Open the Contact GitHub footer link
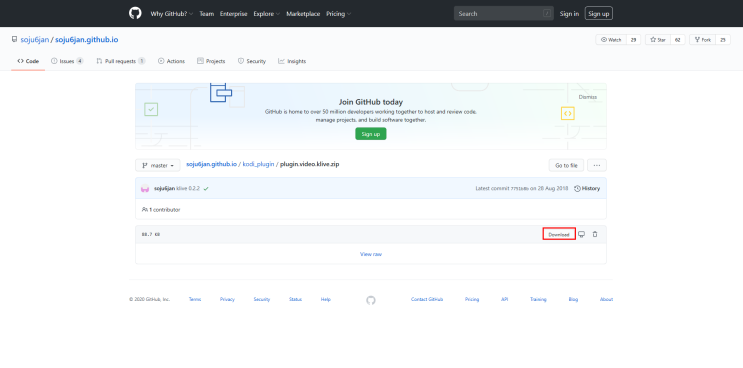Image resolution: width=743 pixels, height=368 pixels. (x=427, y=299)
